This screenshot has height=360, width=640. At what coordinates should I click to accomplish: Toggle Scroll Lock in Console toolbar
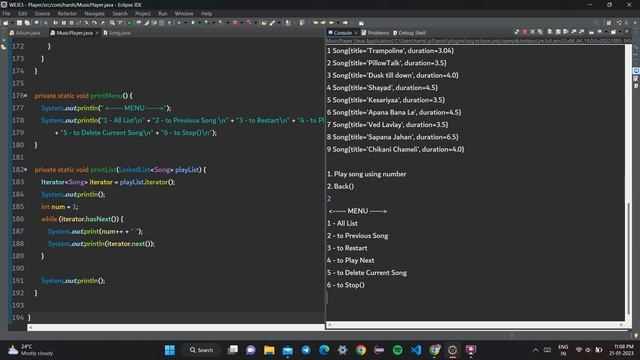click(558, 31)
